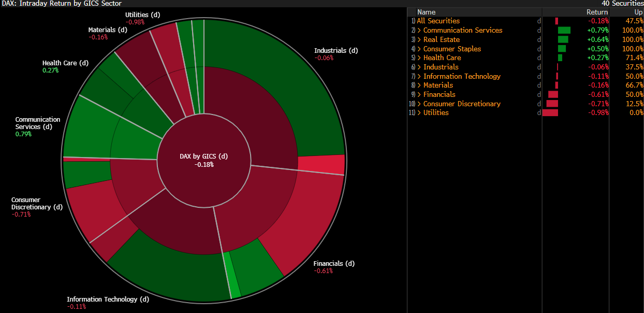Expand the Industrials sector row
Screen dimensions: 644x313
tap(419, 67)
